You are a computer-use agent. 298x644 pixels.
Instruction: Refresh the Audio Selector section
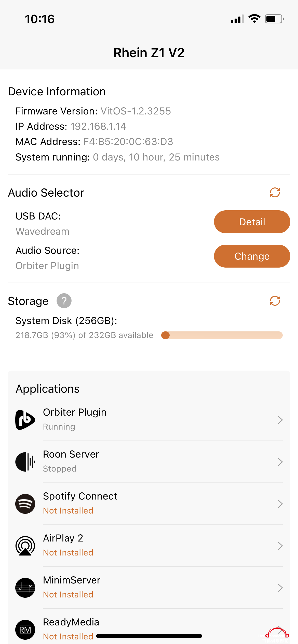[x=275, y=193]
